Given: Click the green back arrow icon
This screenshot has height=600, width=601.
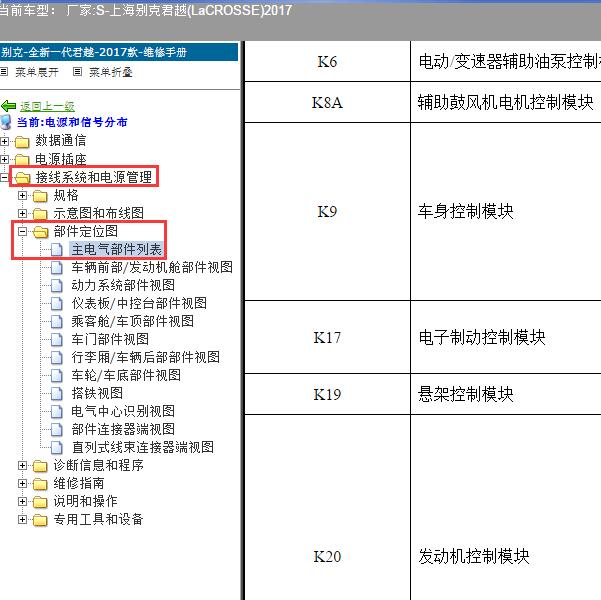Looking at the screenshot, I should tap(8, 106).
